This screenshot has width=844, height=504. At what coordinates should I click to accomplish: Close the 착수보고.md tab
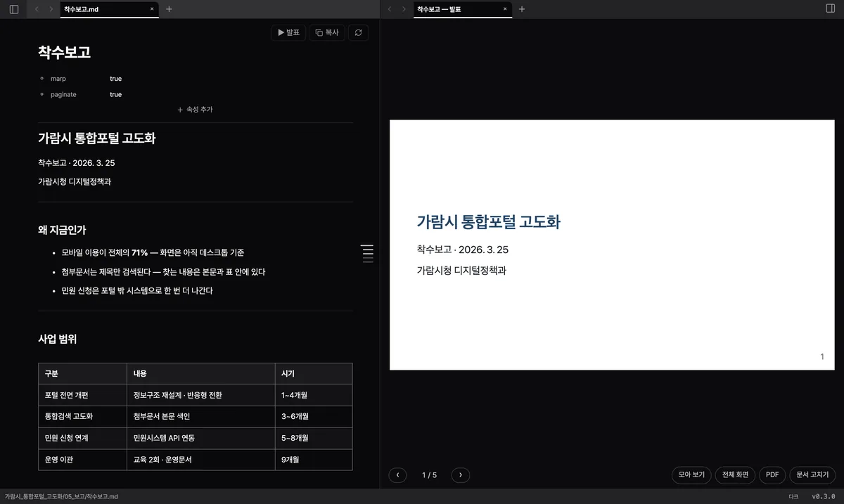point(152,9)
